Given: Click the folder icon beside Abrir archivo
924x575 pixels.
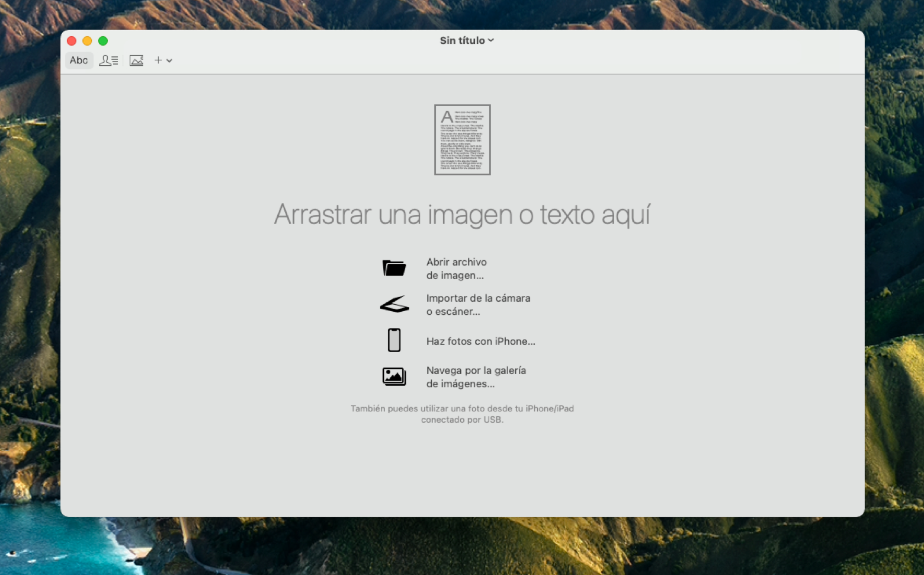Looking at the screenshot, I should click(394, 268).
